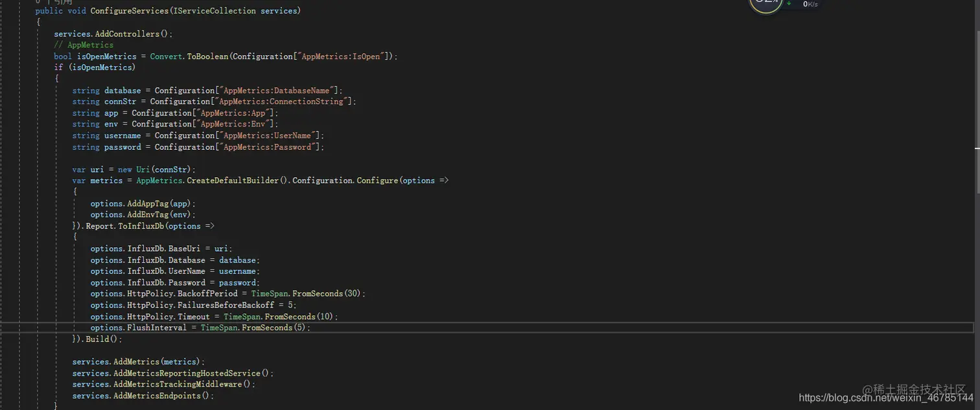Click the options.InfluxDb.BaseUri assignment
Viewport: 980px width, 410px height.
tap(161, 248)
